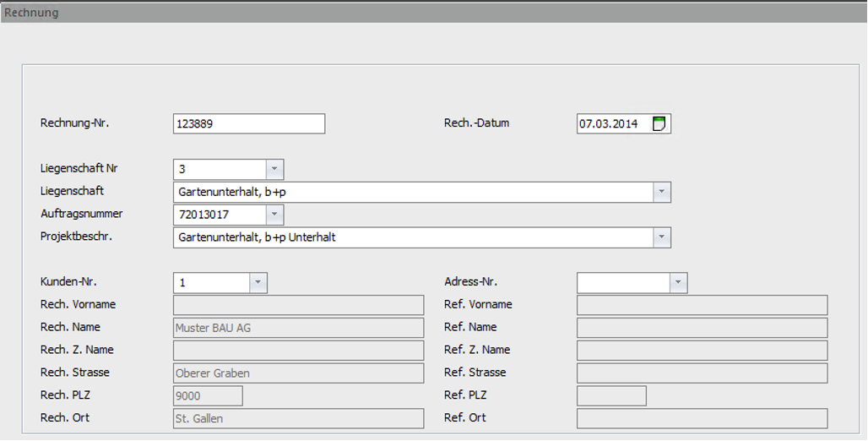Select the Rech. Z. Name field

coord(298,351)
